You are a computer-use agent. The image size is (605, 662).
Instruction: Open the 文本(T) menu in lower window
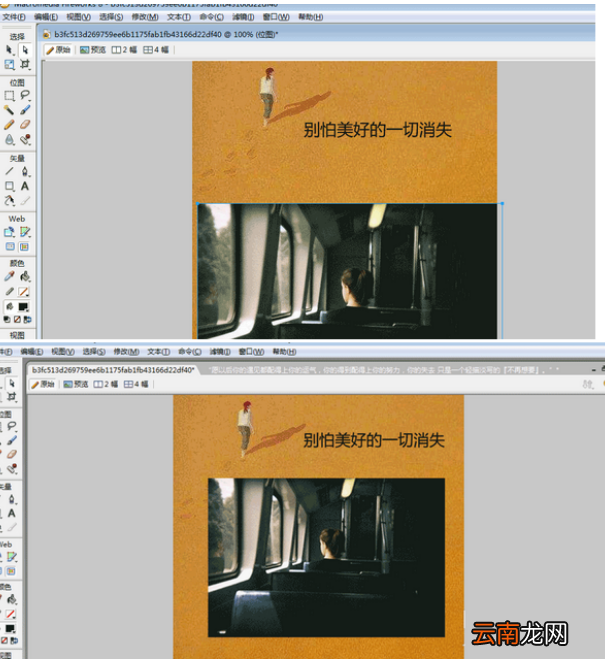click(158, 352)
